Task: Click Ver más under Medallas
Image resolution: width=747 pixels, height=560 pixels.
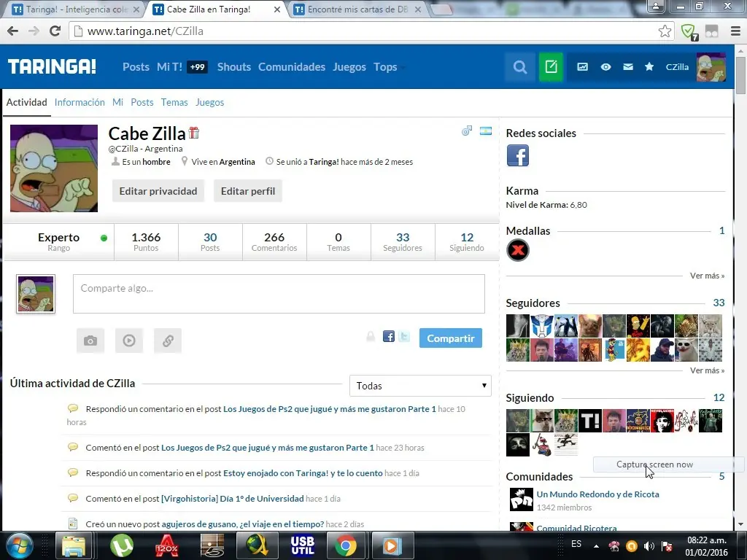Action: pyautogui.click(x=707, y=276)
